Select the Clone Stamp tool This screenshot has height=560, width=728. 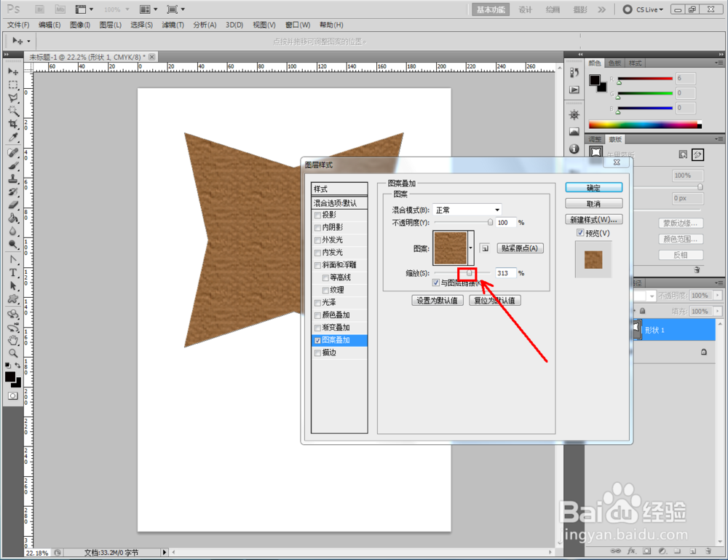(x=13, y=178)
